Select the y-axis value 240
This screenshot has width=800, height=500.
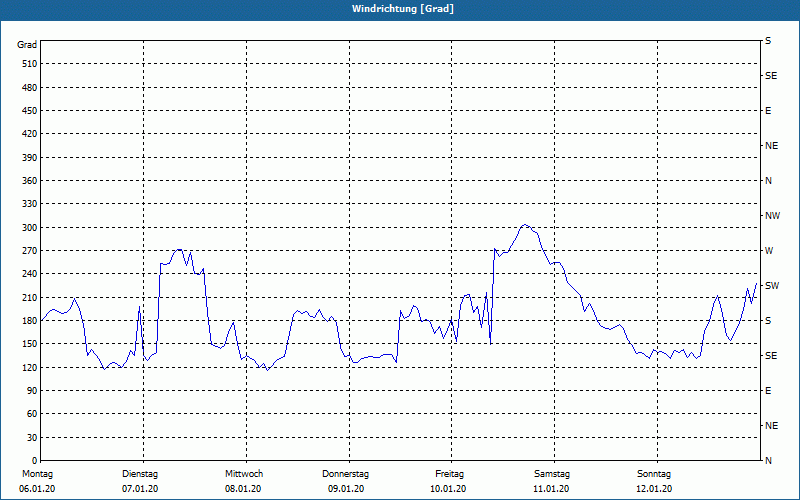tap(29, 274)
